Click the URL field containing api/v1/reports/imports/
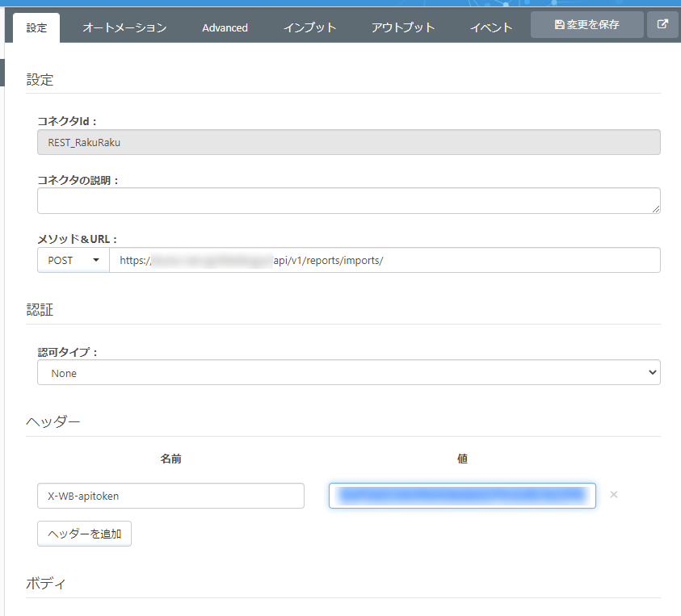 pyautogui.click(x=385, y=260)
